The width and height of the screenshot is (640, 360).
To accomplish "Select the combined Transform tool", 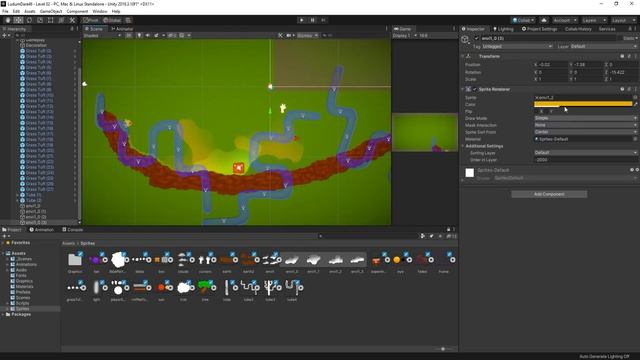I will click(x=61, y=20).
